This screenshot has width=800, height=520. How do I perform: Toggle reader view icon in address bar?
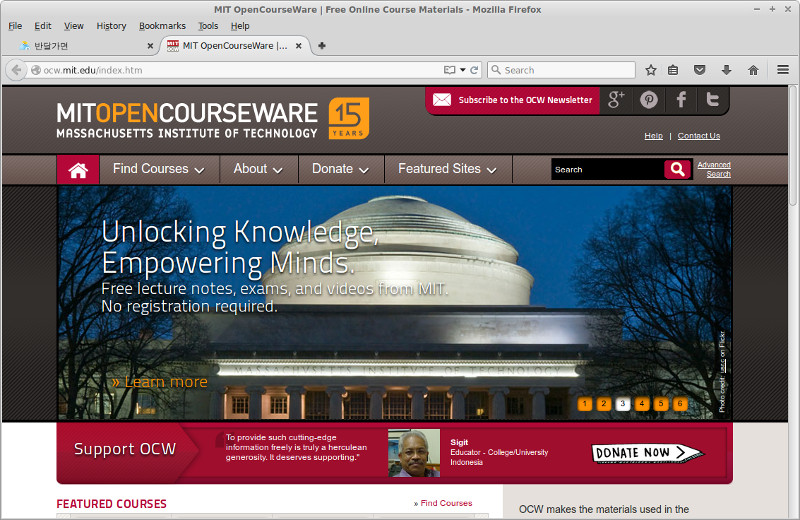[449, 70]
